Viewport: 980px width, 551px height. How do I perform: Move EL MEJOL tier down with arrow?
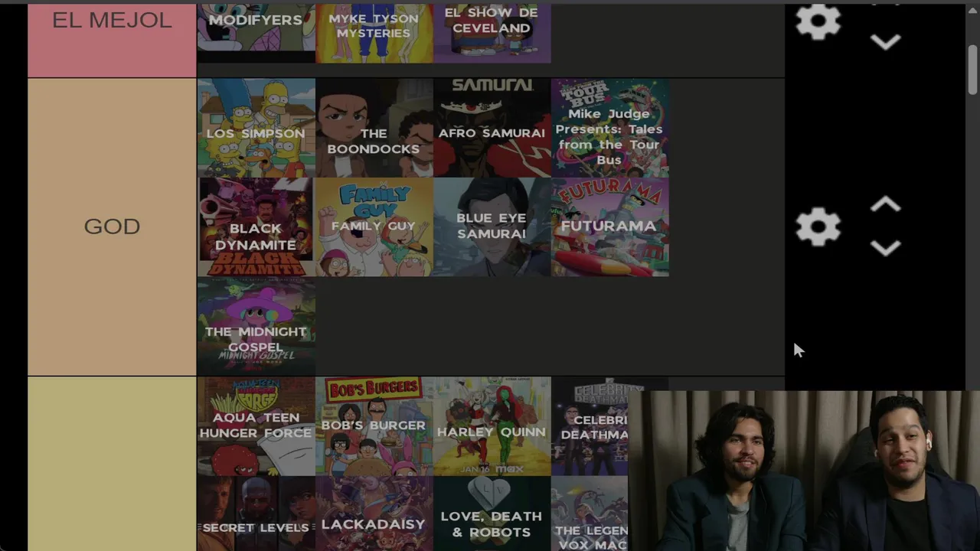click(x=886, y=42)
